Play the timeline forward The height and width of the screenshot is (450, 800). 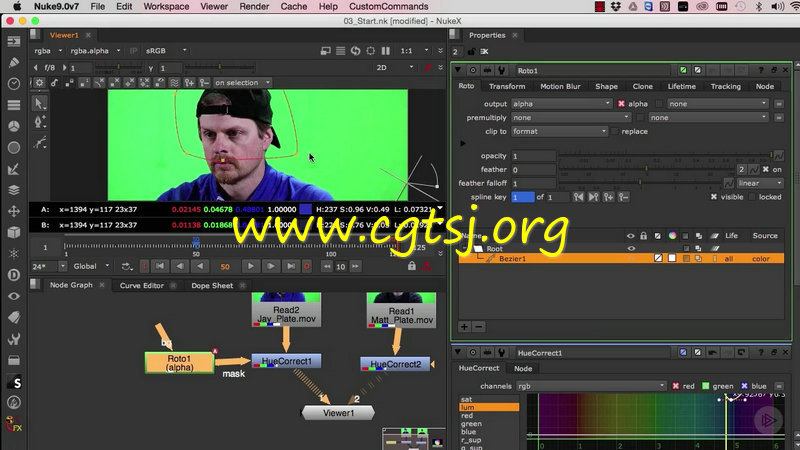251,266
